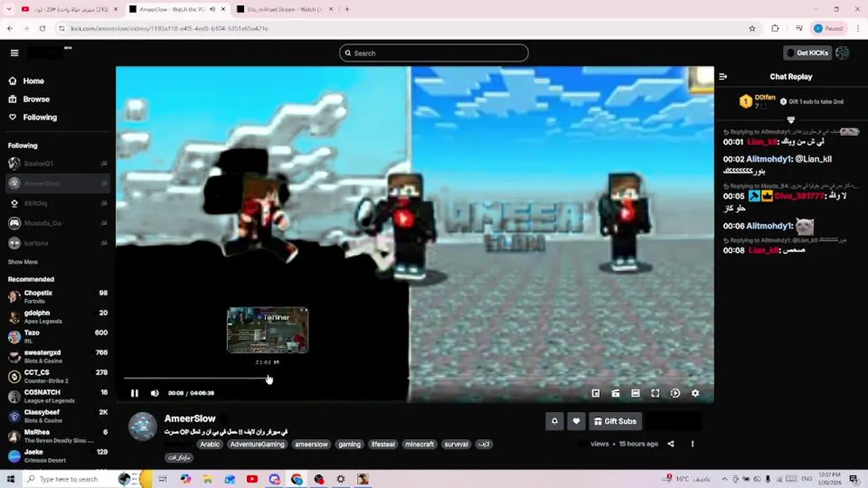
Task: Select the Arabic tag
Action: coord(210,445)
